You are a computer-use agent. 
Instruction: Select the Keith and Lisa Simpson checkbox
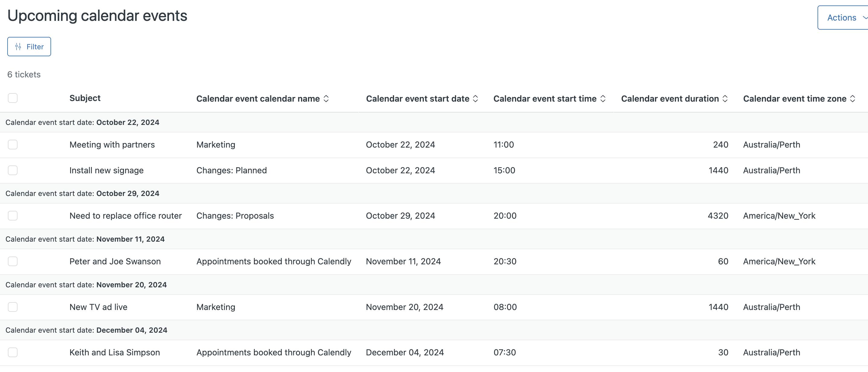pyautogui.click(x=13, y=352)
